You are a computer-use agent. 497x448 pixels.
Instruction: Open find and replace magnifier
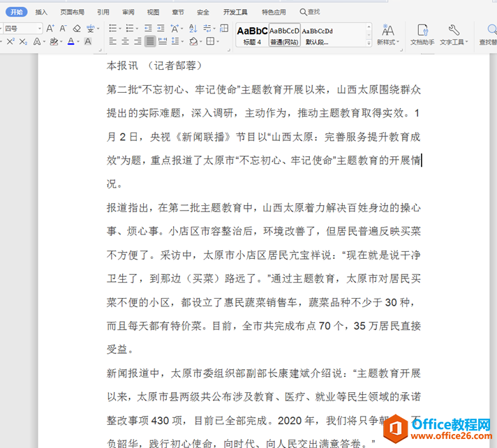click(x=490, y=34)
